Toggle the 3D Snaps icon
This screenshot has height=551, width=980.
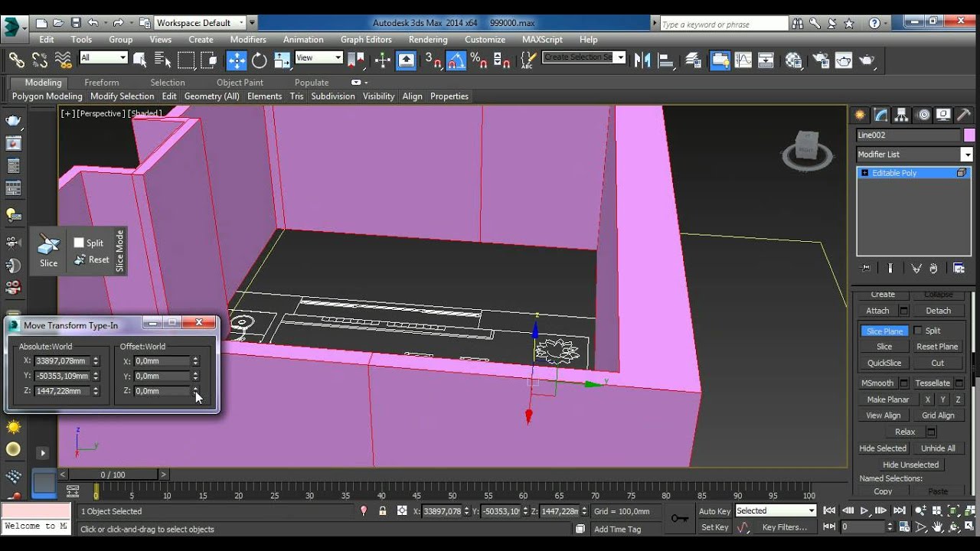(433, 60)
